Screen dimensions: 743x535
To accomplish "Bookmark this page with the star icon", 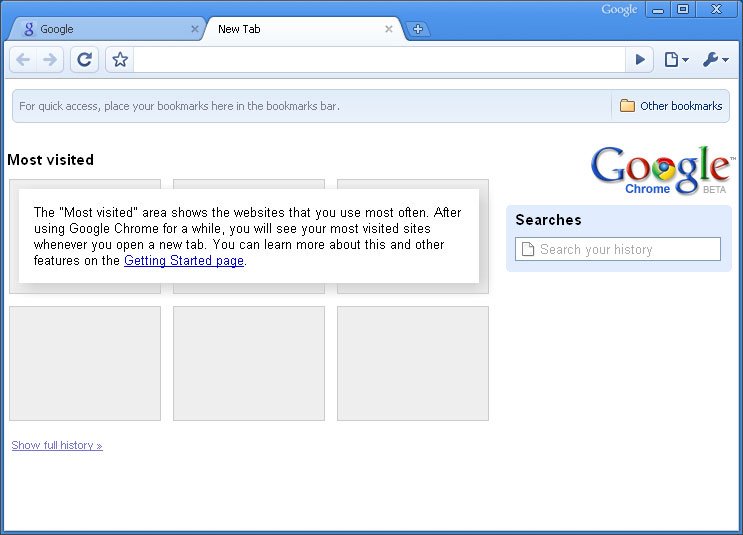I will coord(120,60).
